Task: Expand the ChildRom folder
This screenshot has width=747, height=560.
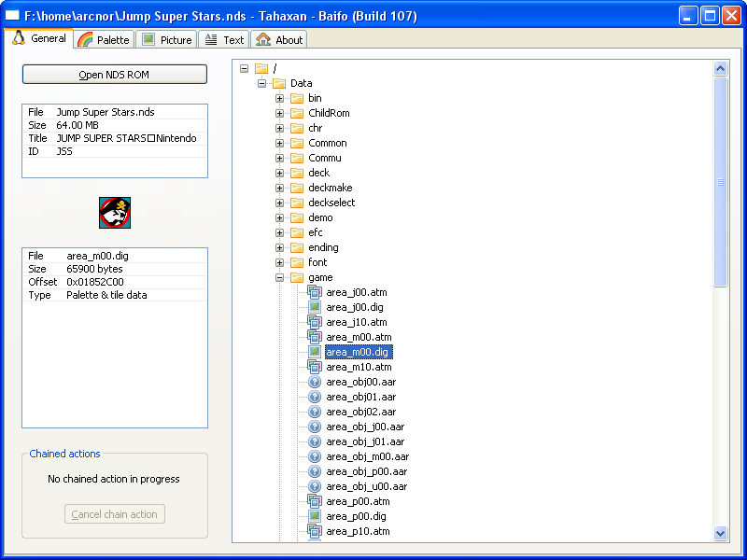Action: tap(279, 113)
